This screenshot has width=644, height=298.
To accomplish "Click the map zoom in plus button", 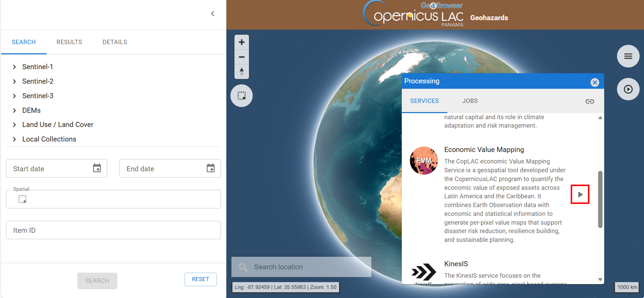I will (x=242, y=42).
